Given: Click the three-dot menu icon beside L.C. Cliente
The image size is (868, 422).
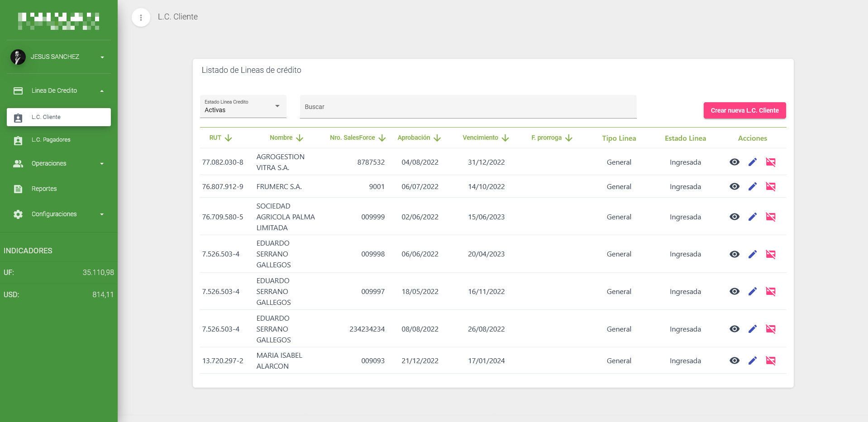Looking at the screenshot, I should (x=141, y=18).
